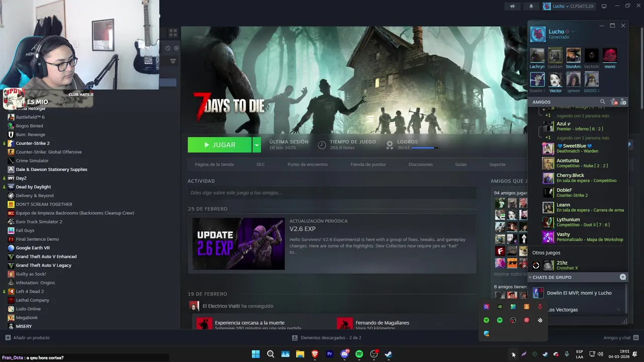Open chat with friend SweetBlue
Screen dimensions: 644x362
click(584, 148)
